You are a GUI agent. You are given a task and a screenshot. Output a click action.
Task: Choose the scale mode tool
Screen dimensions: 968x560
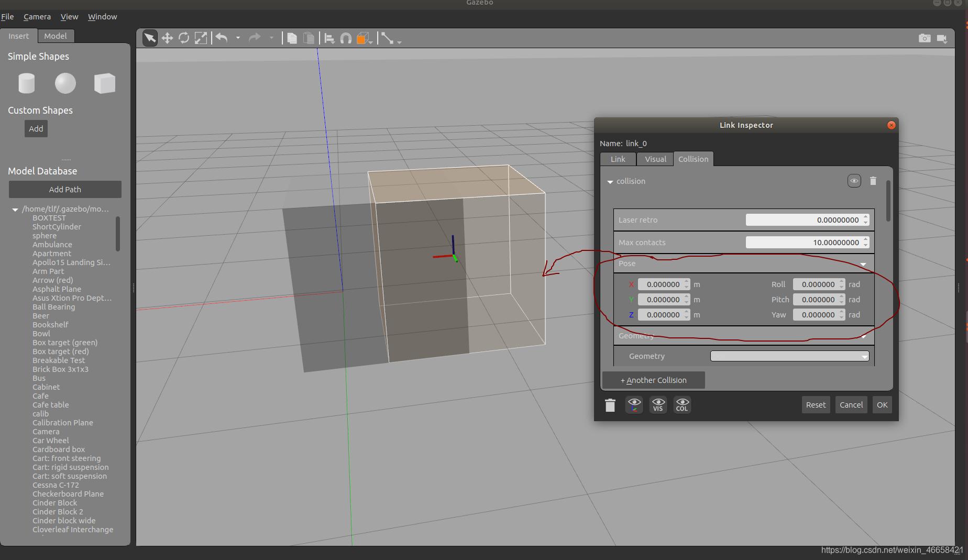pyautogui.click(x=201, y=38)
